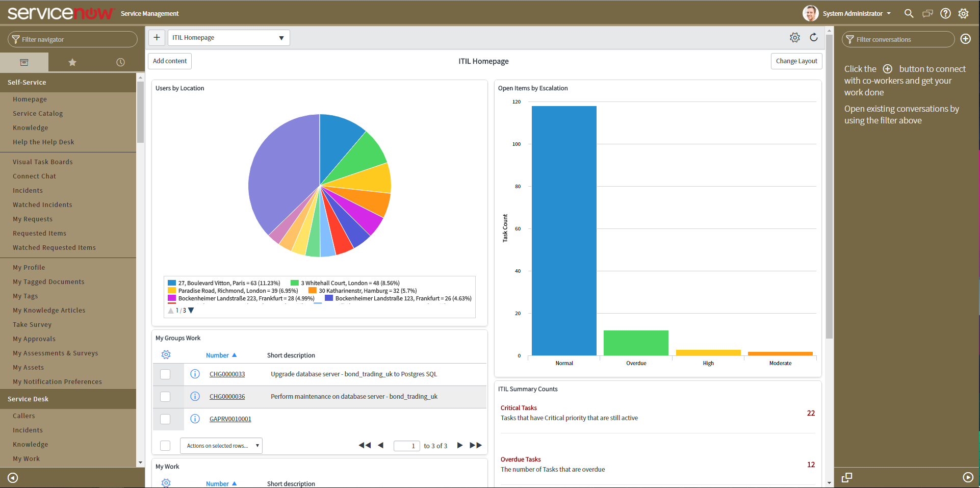Viewport: 980px width, 488px height.
Task: Open Connect Chat with the camera icon
Action: point(927,13)
